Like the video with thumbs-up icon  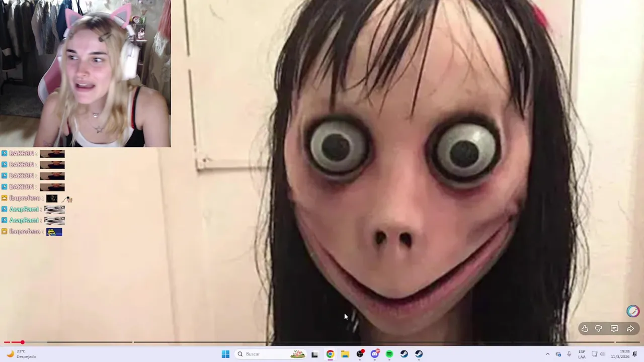point(585,329)
